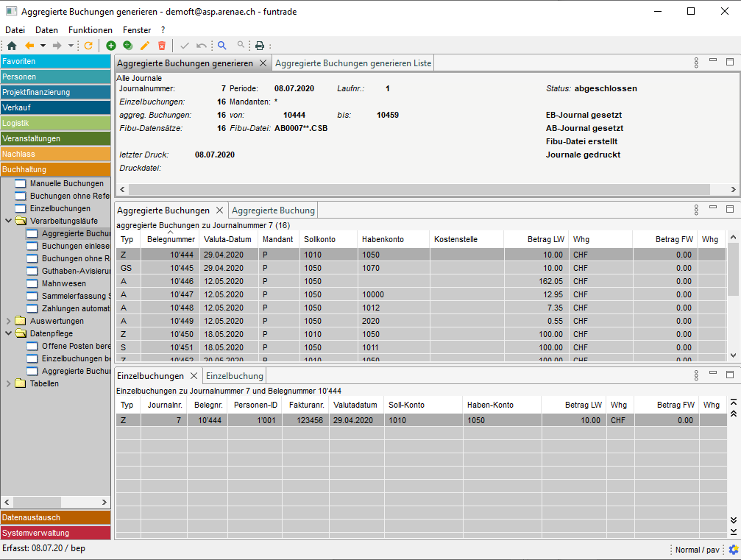Image resolution: width=741 pixels, height=560 pixels.
Task: Click the Home icon in the toolbar
Action: tap(11, 46)
